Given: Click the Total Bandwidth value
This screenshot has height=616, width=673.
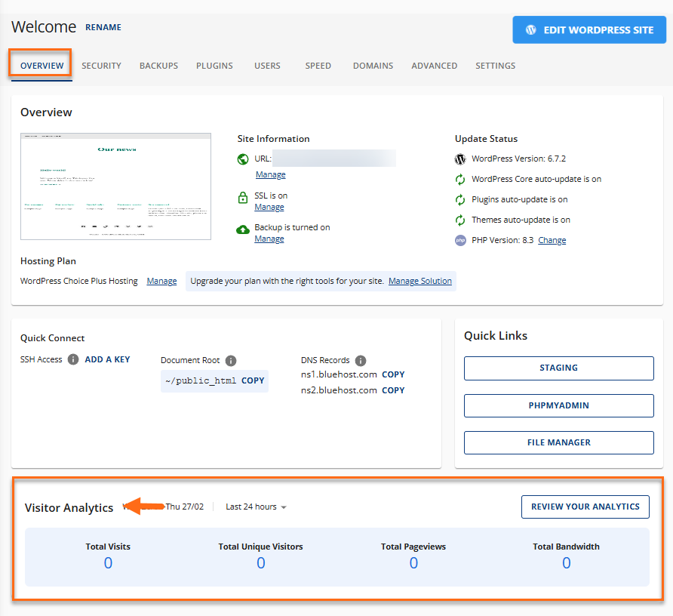Looking at the screenshot, I should [x=567, y=563].
